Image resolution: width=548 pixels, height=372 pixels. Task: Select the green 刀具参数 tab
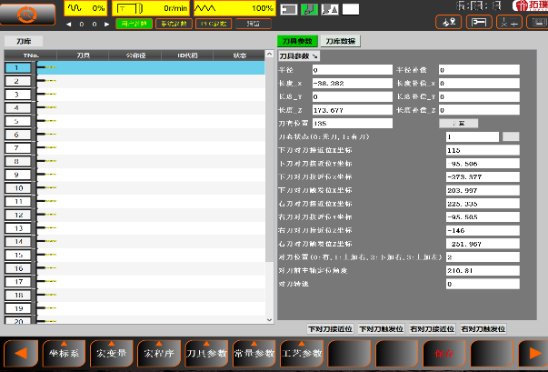point(297,41)
